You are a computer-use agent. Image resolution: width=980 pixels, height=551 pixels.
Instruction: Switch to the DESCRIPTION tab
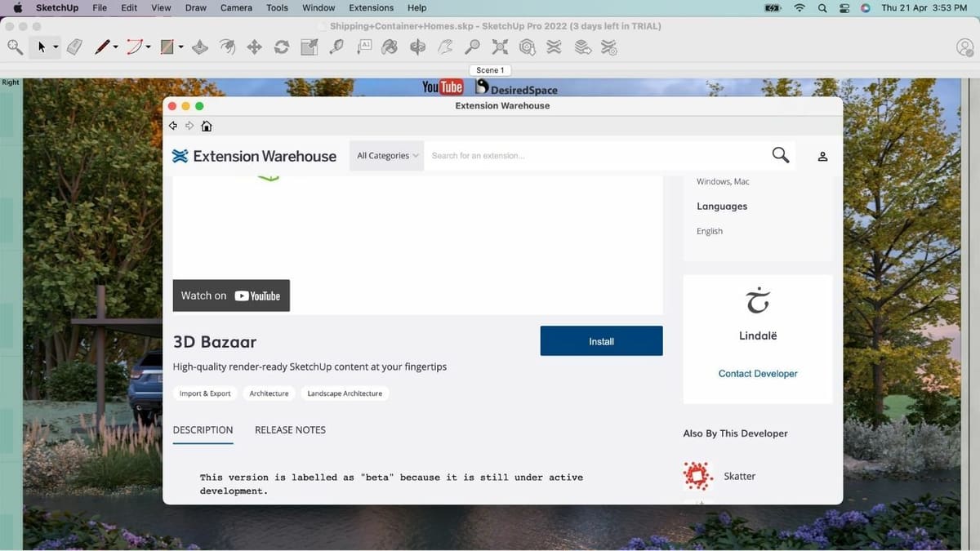[203, 429]
